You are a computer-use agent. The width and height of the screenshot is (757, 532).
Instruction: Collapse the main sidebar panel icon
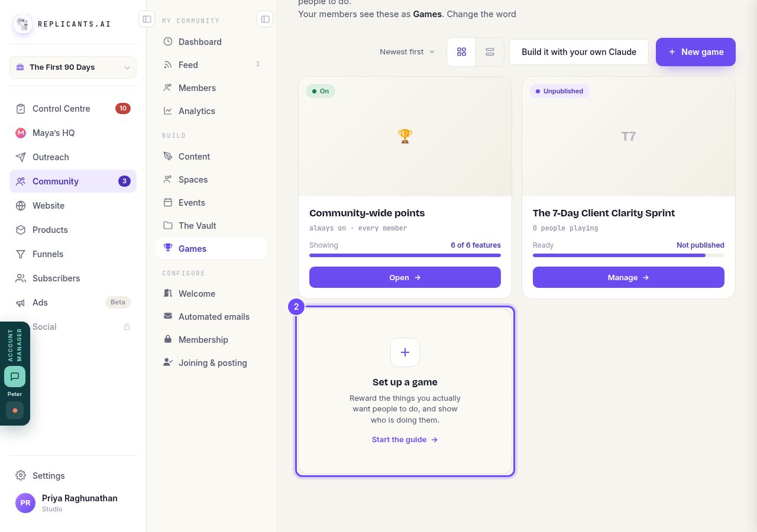(x=147, y=19)
